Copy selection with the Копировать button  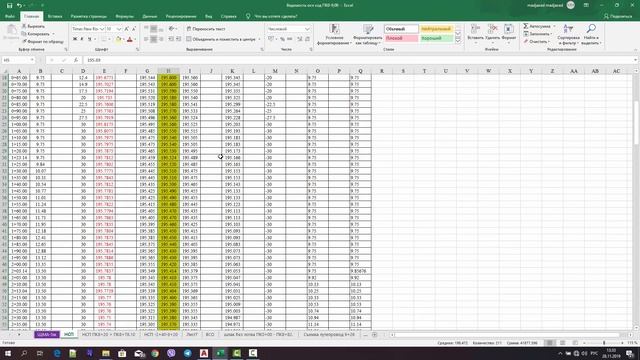[x=36, y=34]
